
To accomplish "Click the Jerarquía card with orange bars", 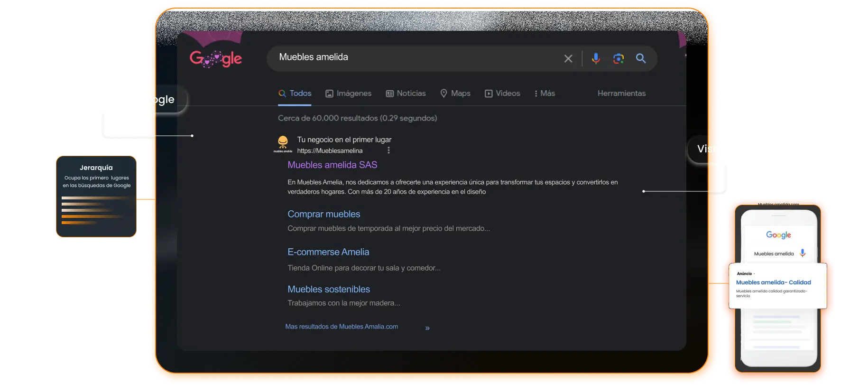I will (x=96, y=197).
